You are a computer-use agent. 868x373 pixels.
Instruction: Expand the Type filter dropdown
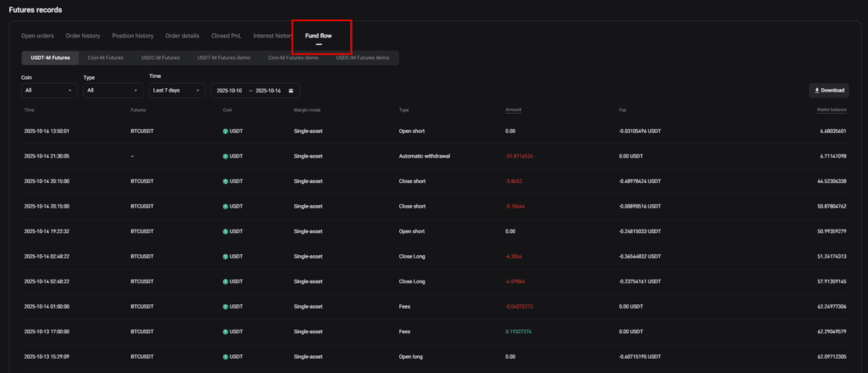113,90
